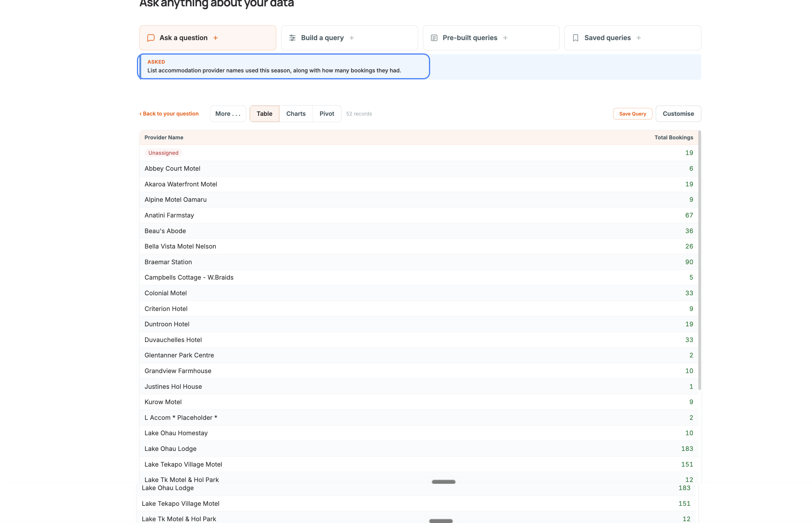
Task: Click the booking count 67 for Anatini Farmstay
Action: point(689,215)
